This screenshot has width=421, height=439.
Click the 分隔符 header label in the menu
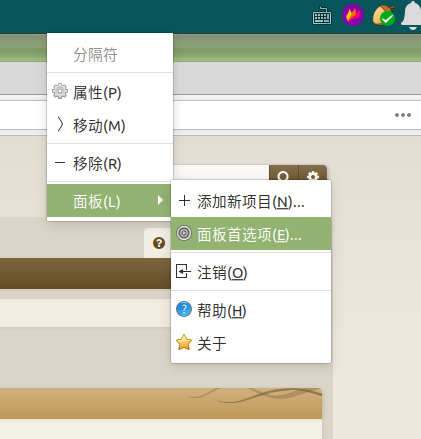pyautogui.click(x=95, y=55)
